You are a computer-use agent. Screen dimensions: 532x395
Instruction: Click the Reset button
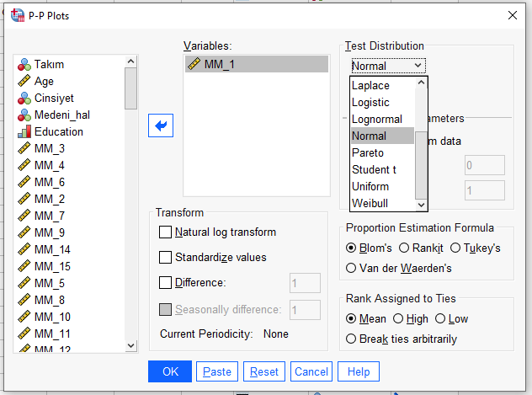point(263,371)
